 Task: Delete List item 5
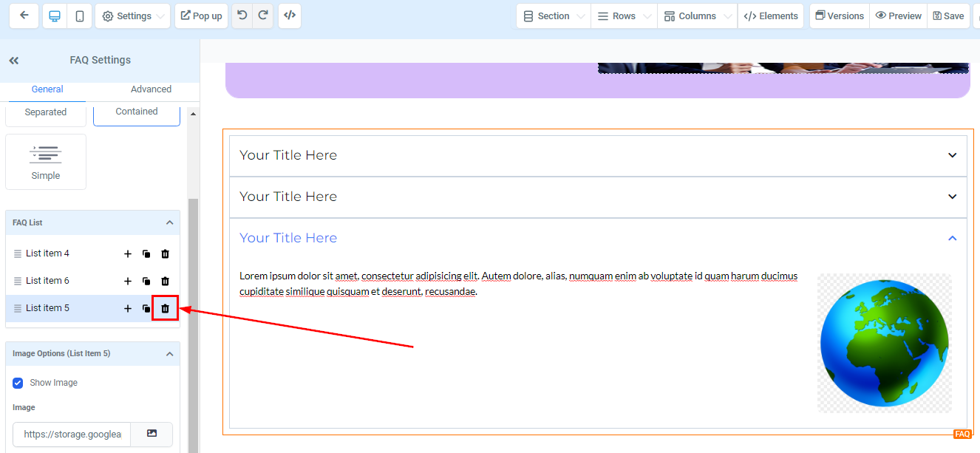coord(166,308)
